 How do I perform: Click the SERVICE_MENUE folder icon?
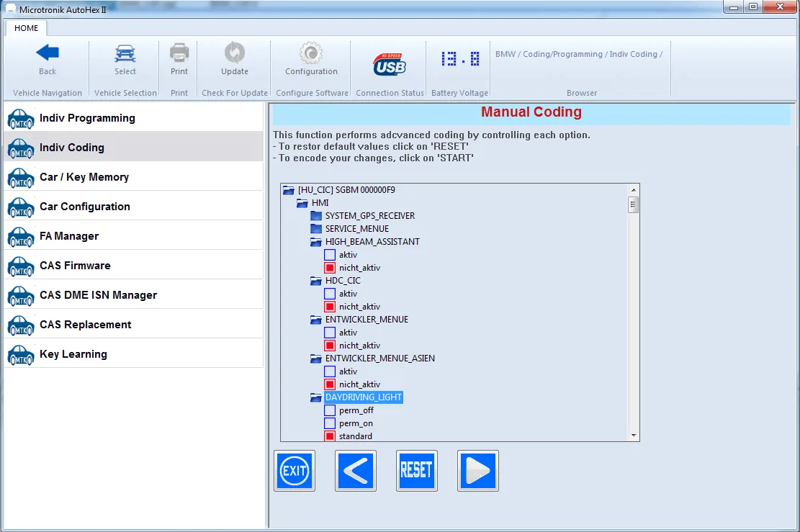click(316, 228)
